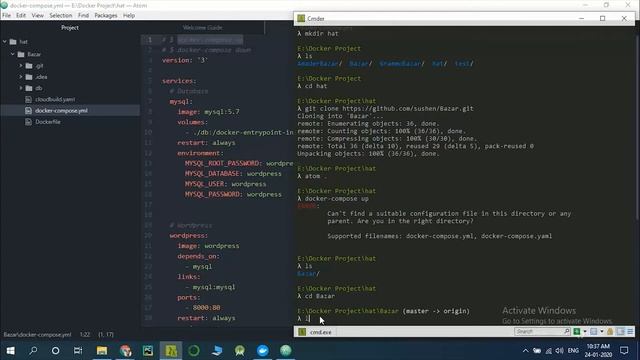Open Cortana from the taskbar
The height and width of the screenshot is (360, 640).
pos(56,350)
